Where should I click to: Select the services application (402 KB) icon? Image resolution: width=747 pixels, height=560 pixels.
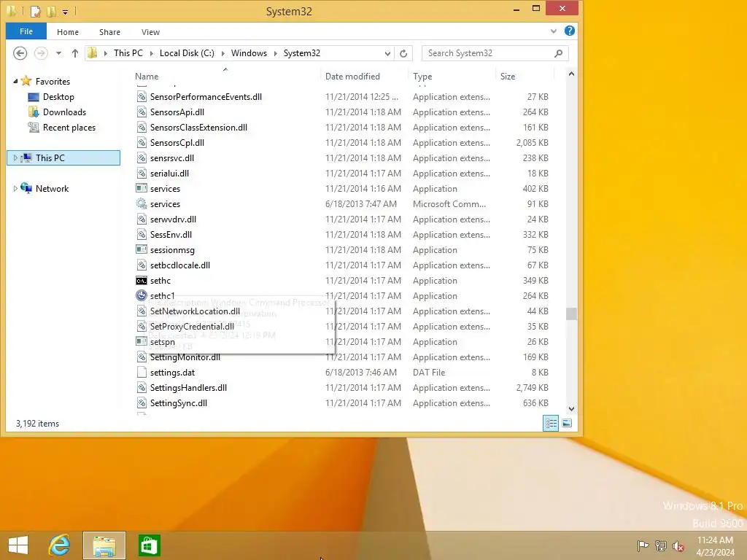[142, 189]
